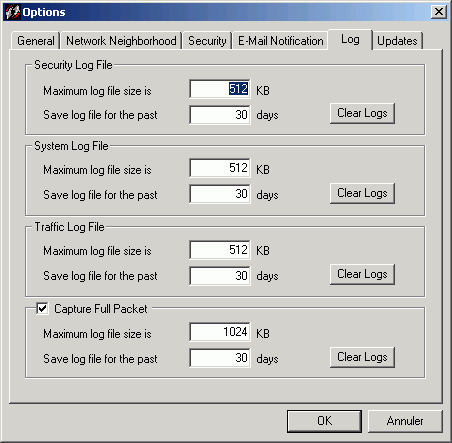The image size is (452, 443).
Task: Clear Logs for Traffic Log File
Action: [362, 274]
